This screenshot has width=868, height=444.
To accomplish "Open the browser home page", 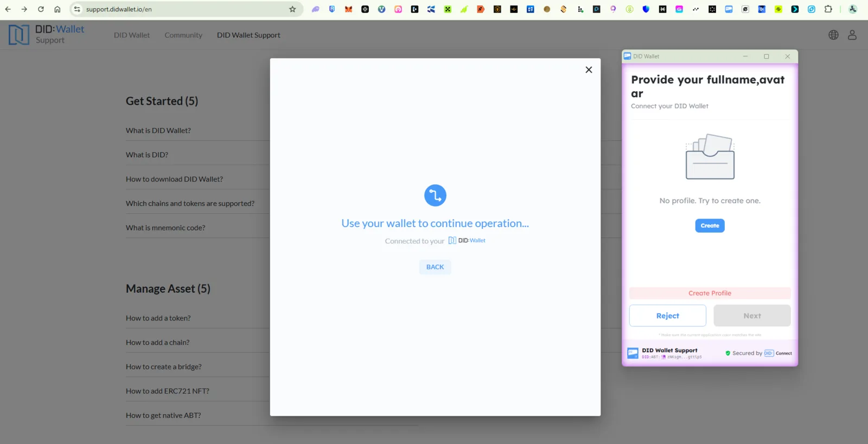I will point(58,9).
